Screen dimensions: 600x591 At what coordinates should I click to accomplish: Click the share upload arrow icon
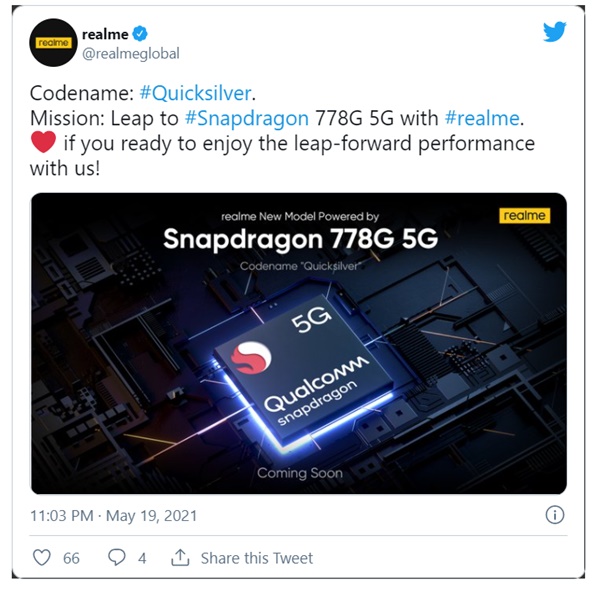(180, 557)
